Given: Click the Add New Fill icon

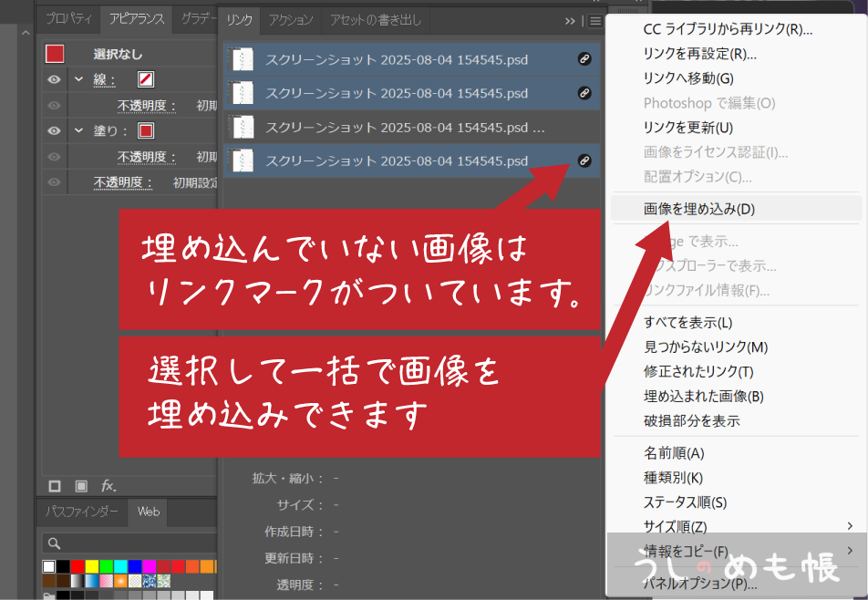Looking at the screenshot, I should (81, 485).
